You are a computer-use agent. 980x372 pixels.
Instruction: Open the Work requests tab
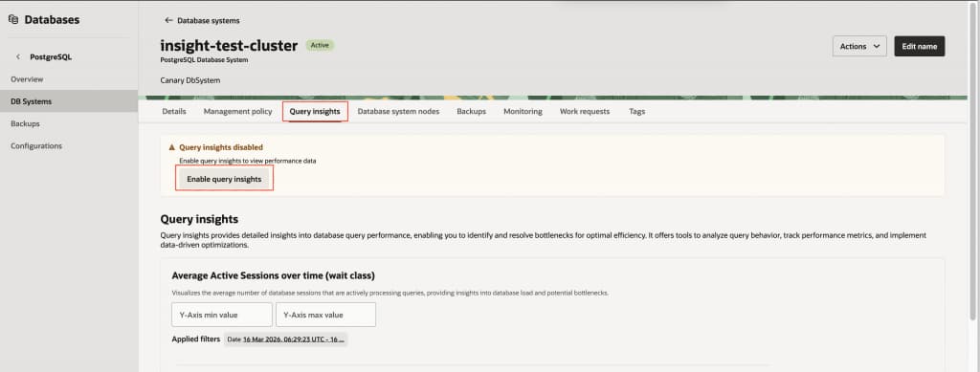[585, 112]
